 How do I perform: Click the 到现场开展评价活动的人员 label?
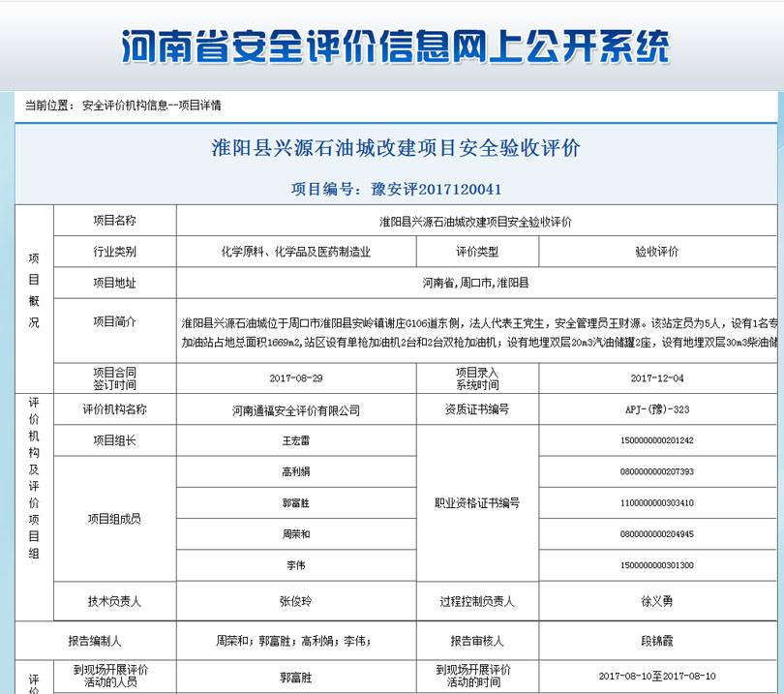point(110,676)
